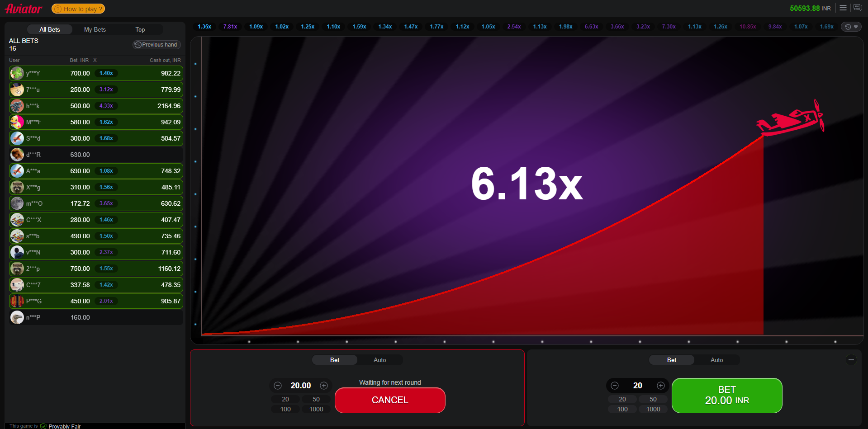Click the Provably Fair shield icon
This screenshot has height=429, width=868.
click(43, 426)
